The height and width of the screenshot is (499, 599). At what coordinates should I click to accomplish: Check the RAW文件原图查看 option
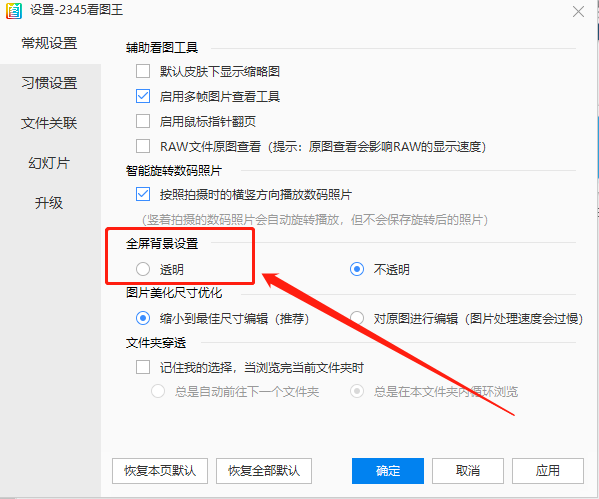click(x=143, y=146)
